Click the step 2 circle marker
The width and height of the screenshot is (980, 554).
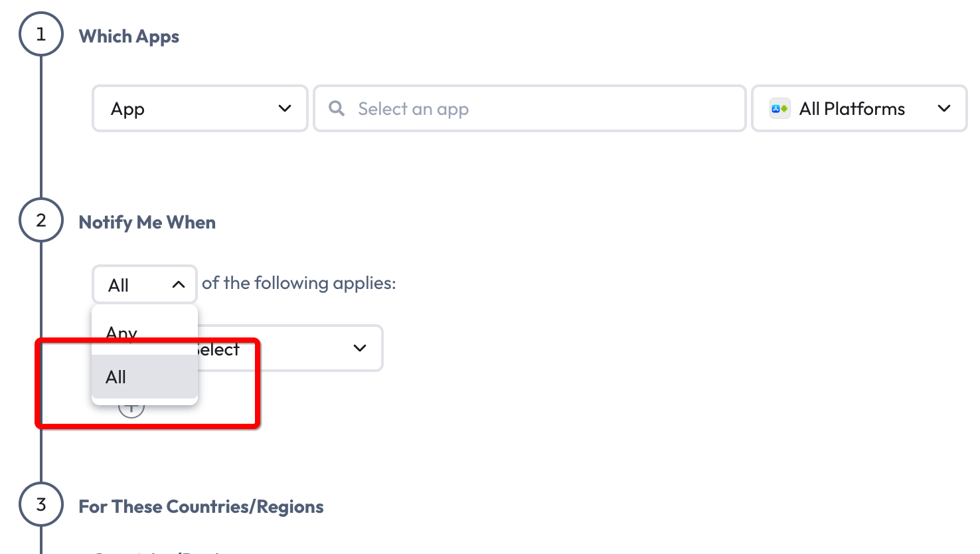click(x=41, y=221)
